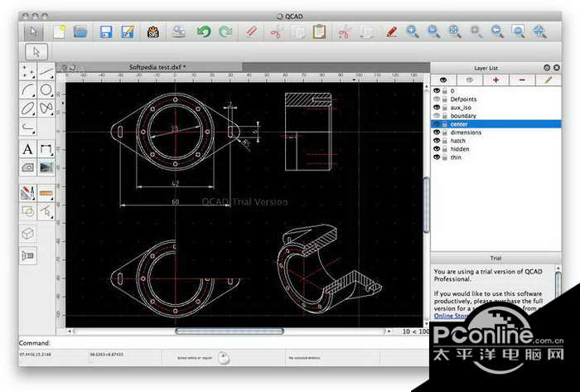Open a file with folder icon
The width and height of the screenshot is (580, 392).
(80, 31)
